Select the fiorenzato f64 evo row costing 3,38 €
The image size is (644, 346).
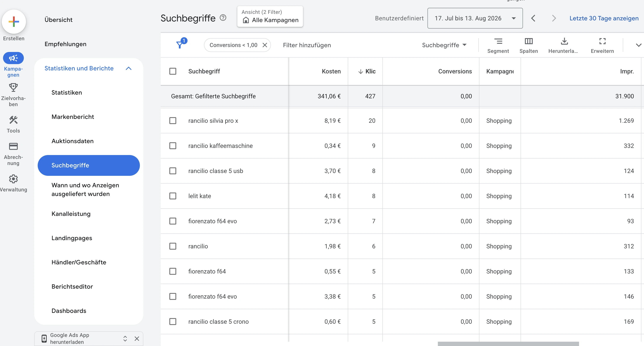pos(173,296)
